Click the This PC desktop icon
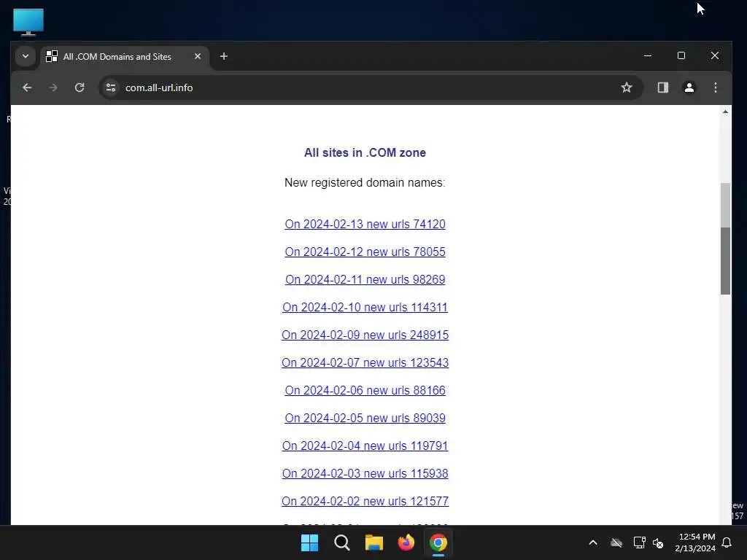Image resolution: width=747 pixels, height=560 pixels. click(28, 22)
